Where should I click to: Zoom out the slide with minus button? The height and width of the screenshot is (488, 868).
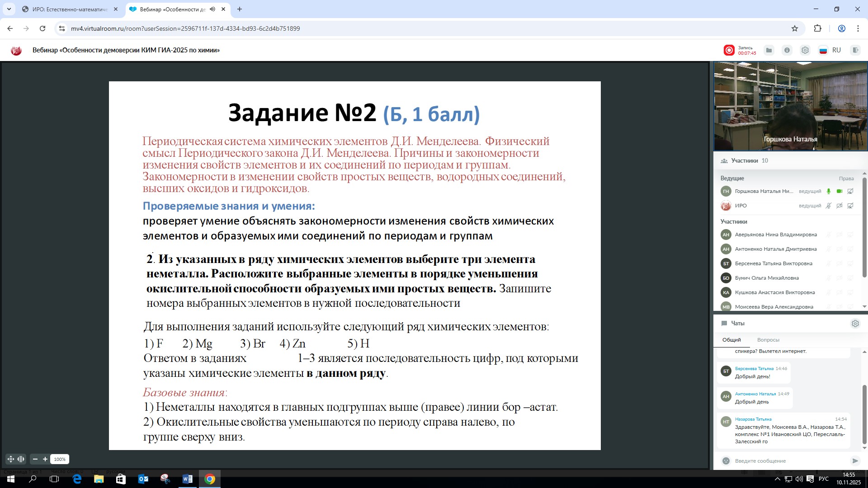35,459
